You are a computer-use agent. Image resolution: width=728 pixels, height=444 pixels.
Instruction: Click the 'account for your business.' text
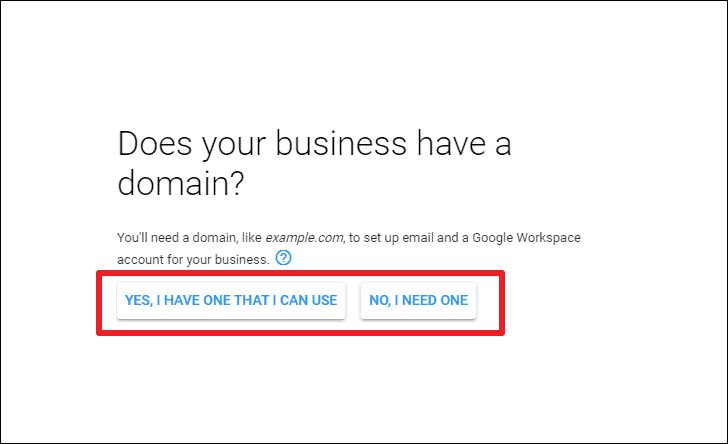[193, 259]
